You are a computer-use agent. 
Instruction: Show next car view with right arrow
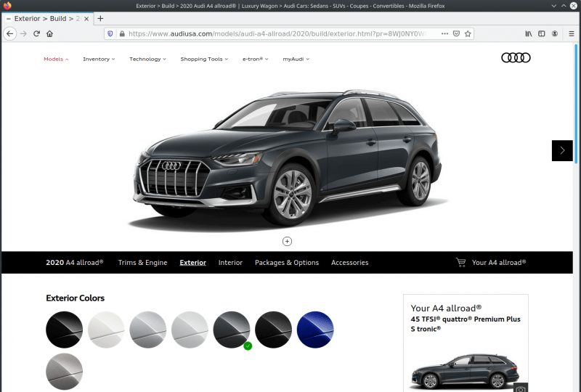[x=562, y=150]
